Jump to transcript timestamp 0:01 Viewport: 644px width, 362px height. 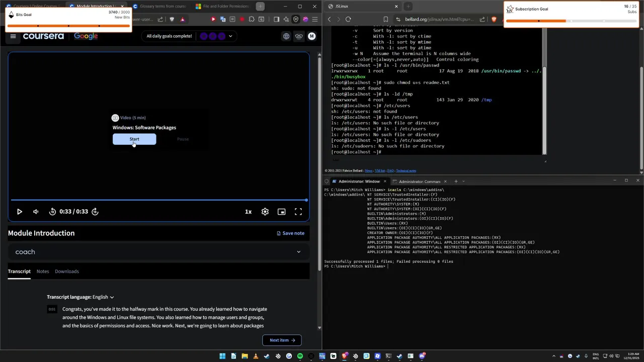click(52, 309)
